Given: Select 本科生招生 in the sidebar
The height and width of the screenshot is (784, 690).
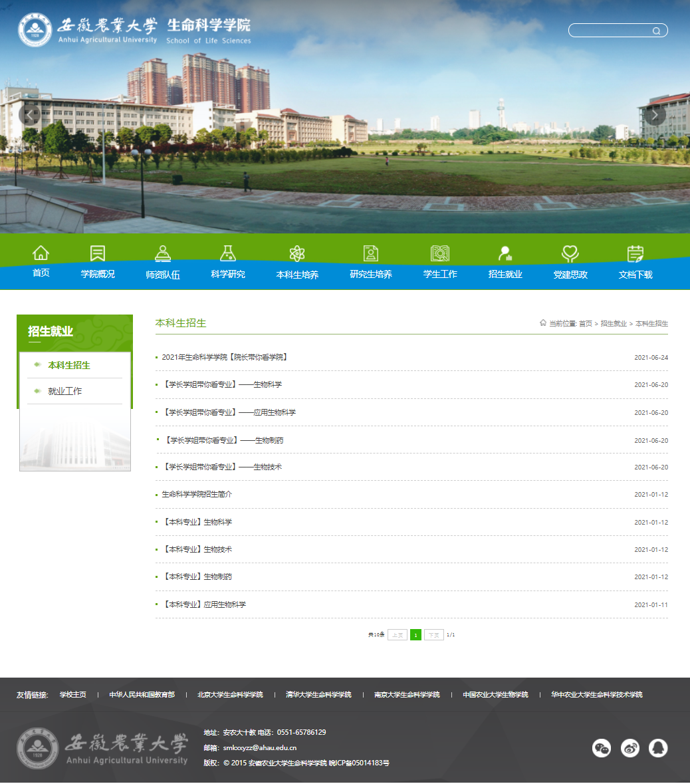Looking at the screenshot, I should click(69, 365).
